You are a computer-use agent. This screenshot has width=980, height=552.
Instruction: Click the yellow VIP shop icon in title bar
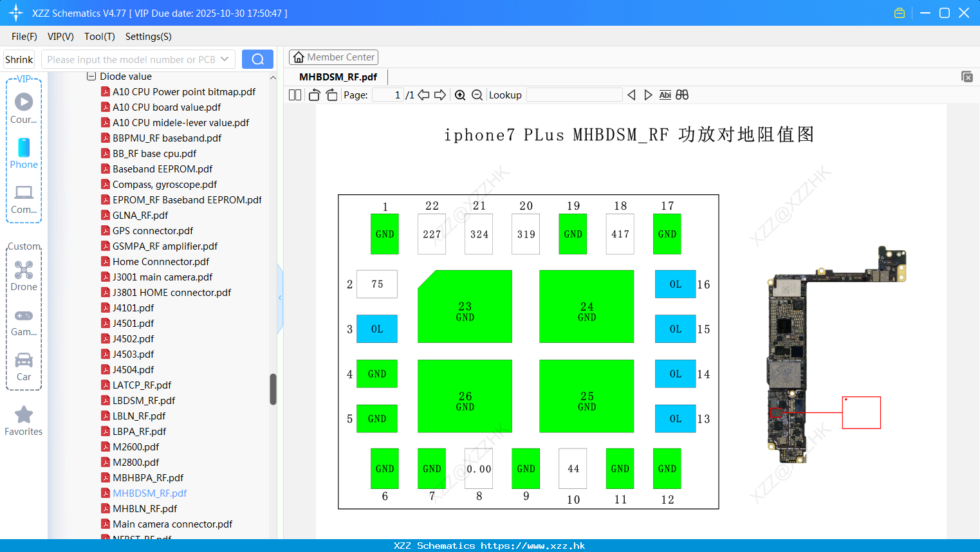[x=900, y=13]
